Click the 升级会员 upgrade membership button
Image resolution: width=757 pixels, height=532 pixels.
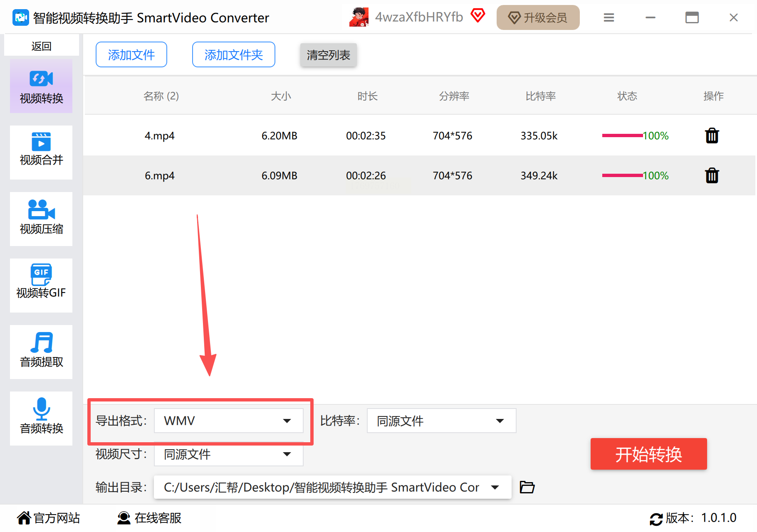(538, 17)
